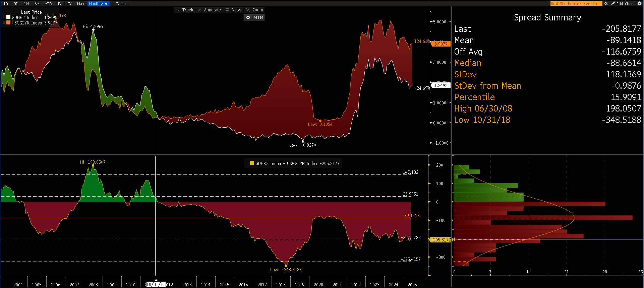Click Low 10/31/18 in summary

point(482,120)
